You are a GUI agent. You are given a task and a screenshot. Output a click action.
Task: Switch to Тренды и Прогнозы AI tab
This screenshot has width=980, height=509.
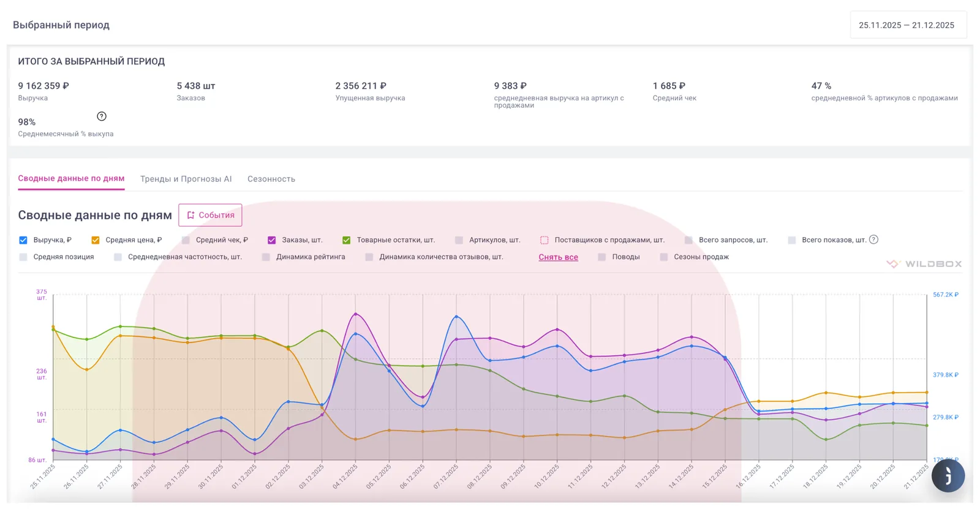click(x=186, y=179)
